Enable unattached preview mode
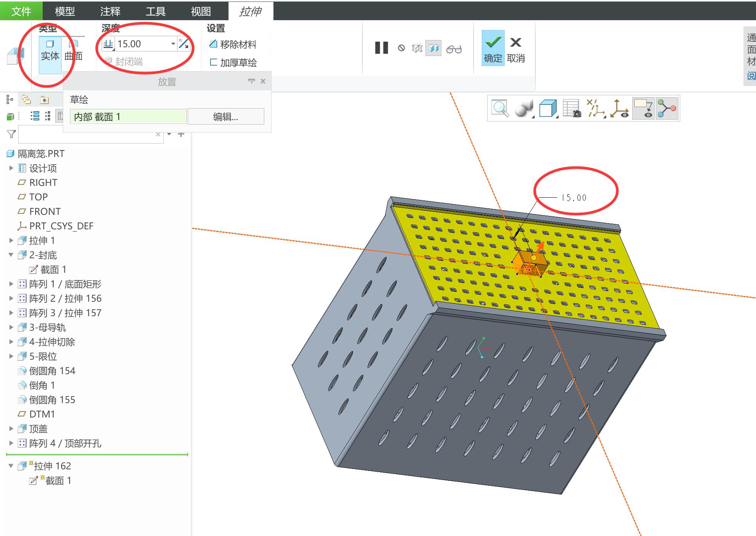 pyautogui.click(x=417, y=48)
